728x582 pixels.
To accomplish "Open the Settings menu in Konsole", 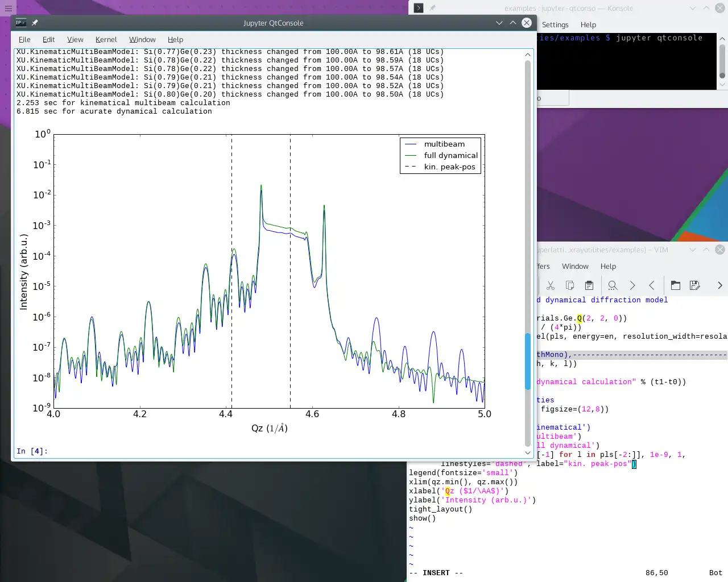I will [555, 24].
